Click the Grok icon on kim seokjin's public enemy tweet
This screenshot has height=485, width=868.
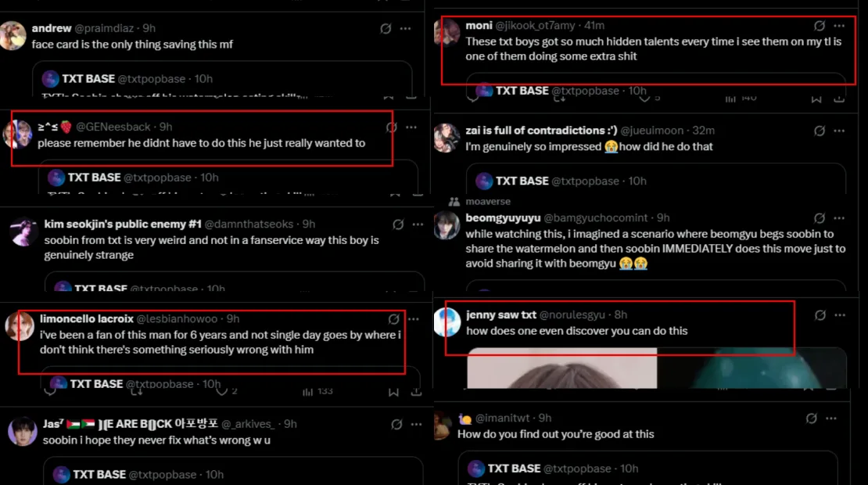(398, 225)
